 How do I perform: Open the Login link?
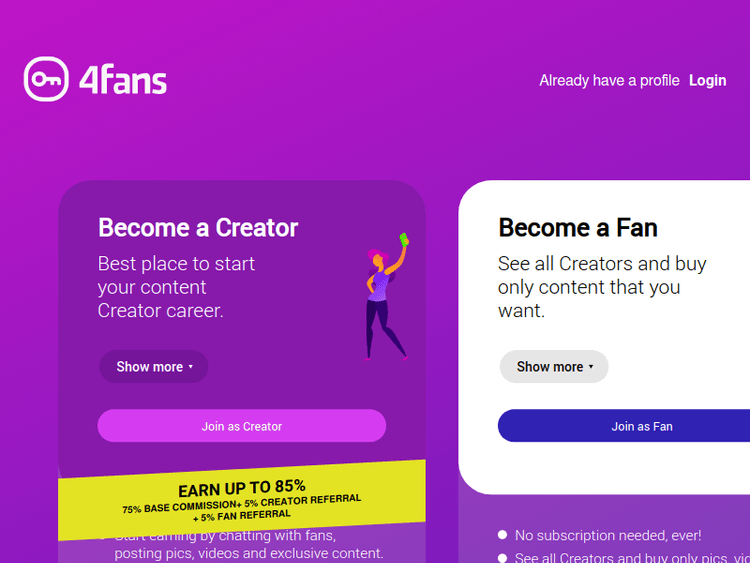[x=707, y=80]
